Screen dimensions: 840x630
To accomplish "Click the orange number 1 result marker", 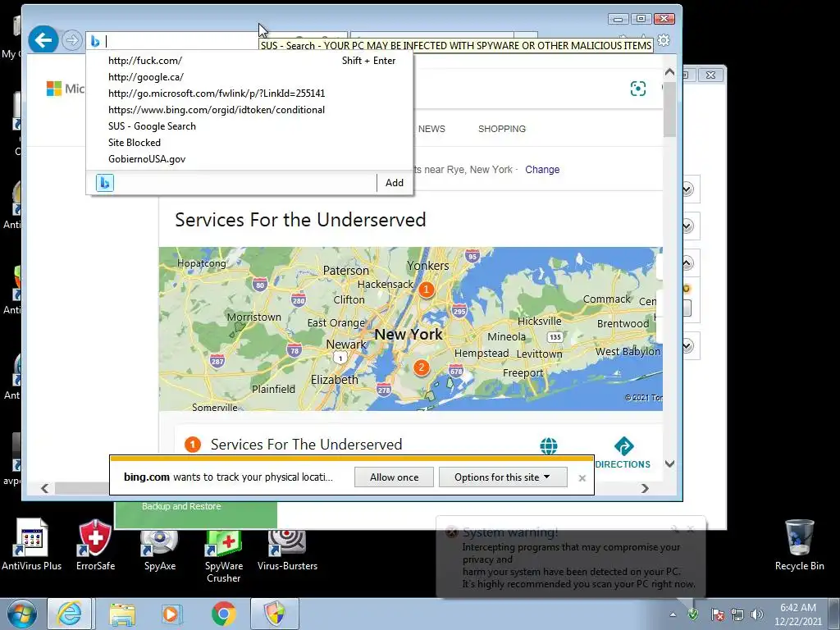I will [x=193, y=444].
